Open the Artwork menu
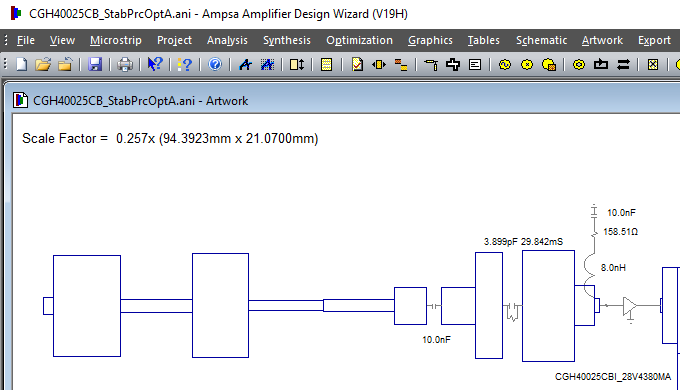 click(602, 40)
